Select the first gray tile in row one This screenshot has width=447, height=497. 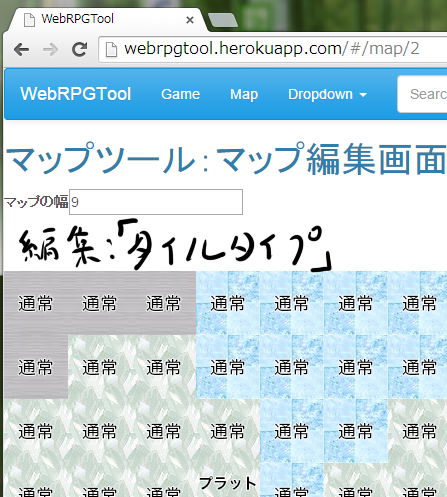point(36,303)
